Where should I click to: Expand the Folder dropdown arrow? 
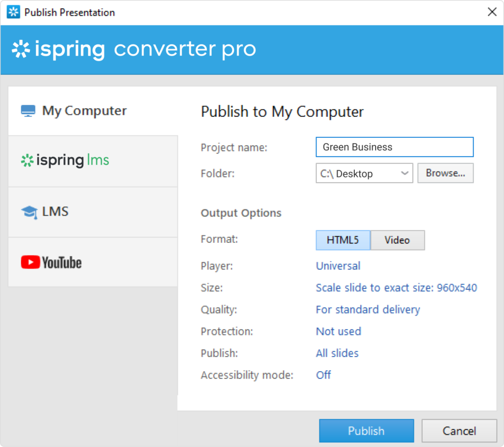click(x=405, y=173)
